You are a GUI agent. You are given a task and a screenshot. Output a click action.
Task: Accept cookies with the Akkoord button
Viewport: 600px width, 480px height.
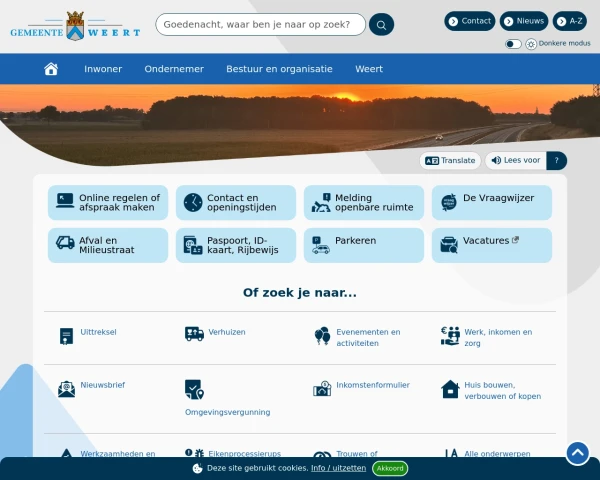tap(390, 468)
